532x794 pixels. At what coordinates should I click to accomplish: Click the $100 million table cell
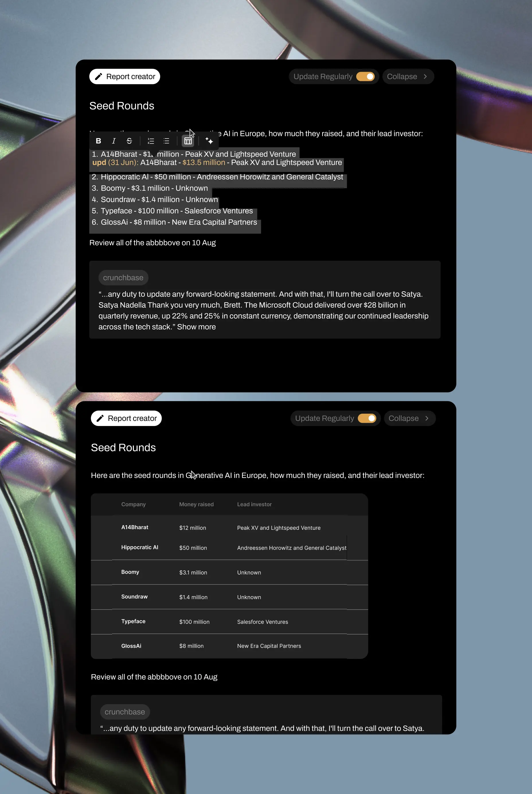click(194, 622)
